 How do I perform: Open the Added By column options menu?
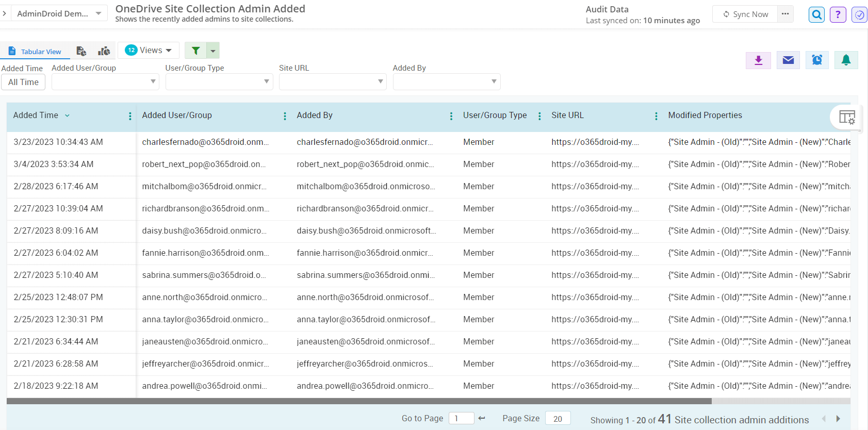click(x=451, y=116)
